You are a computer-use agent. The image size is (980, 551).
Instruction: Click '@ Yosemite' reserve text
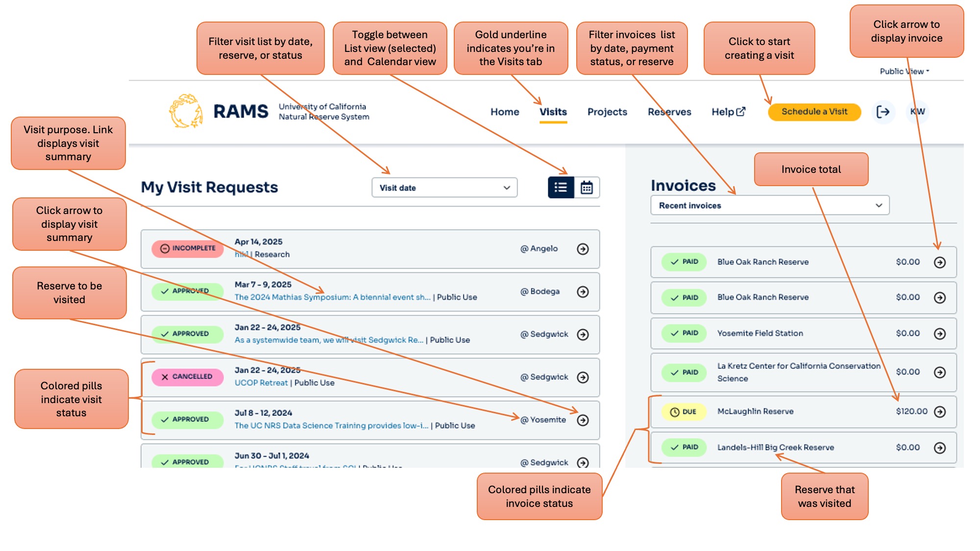543,420
